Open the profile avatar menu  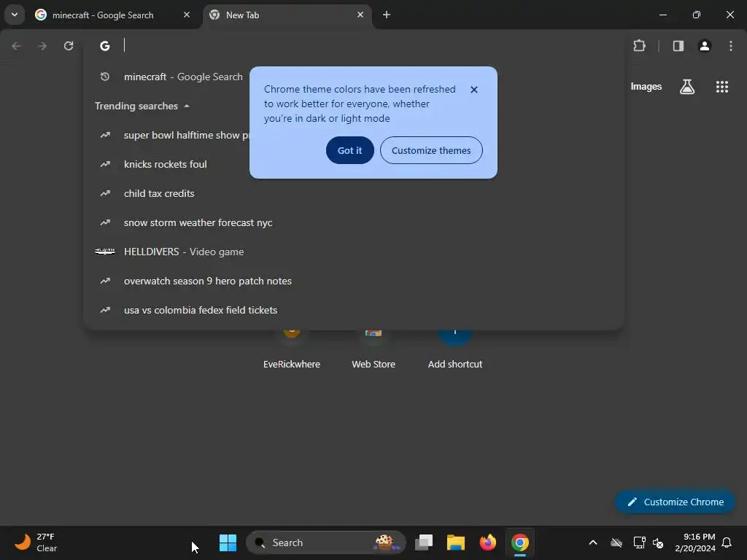tap(705, 46)
